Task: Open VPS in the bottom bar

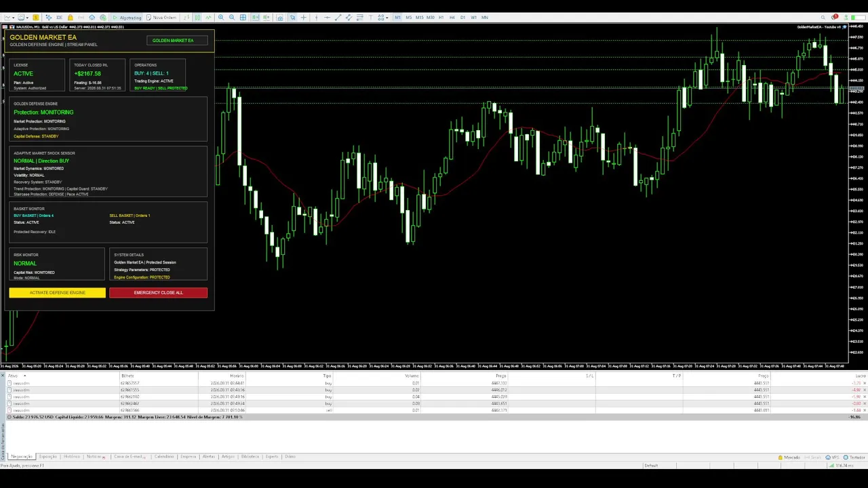Action: 832,457
